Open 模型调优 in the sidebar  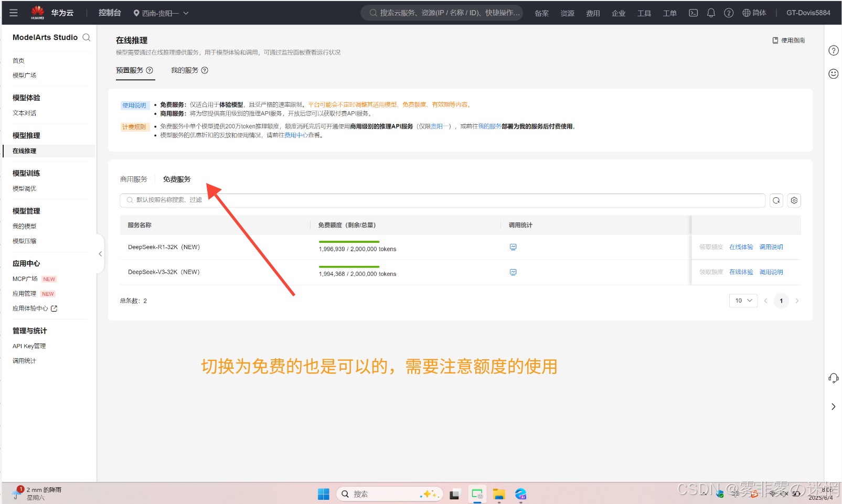25,189
